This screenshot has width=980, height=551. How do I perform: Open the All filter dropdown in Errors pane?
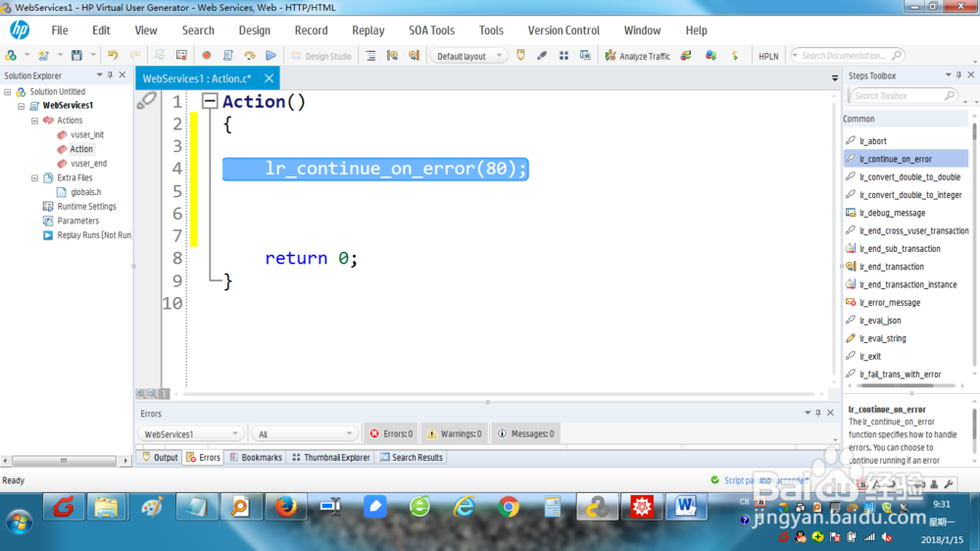point(305,433)
